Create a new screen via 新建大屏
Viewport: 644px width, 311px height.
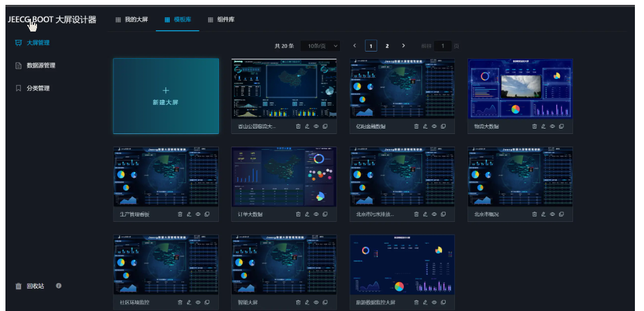(x=166, y=96)
